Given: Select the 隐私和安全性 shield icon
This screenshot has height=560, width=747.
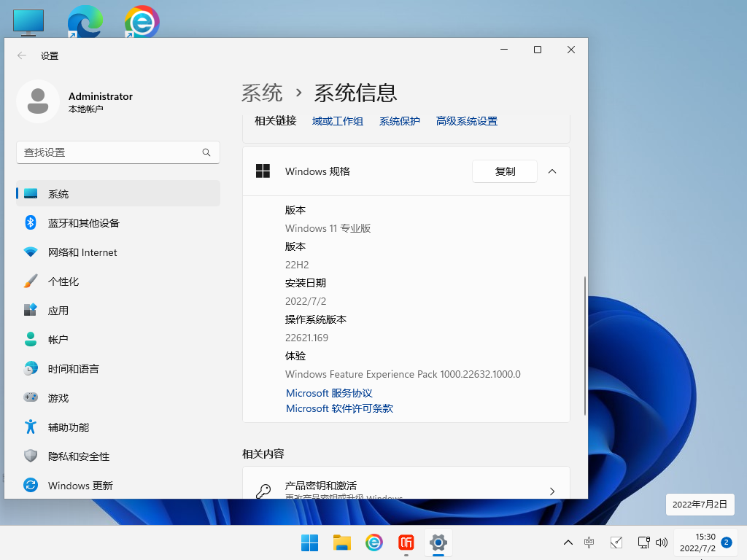Looking at the screenshot, I should pyautogui.click(x=31, y=456).
